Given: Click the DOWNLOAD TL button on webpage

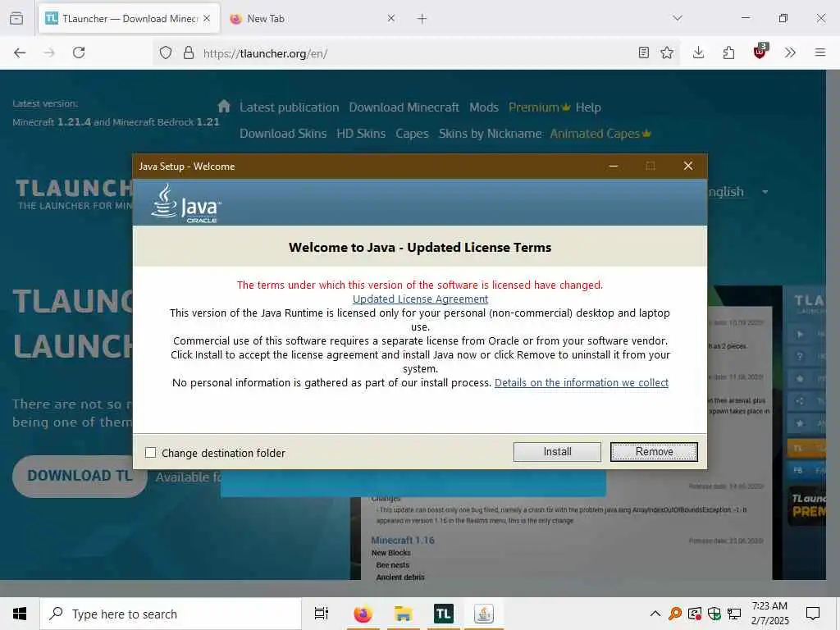Looking at the screenshot, I should point(80,476).
